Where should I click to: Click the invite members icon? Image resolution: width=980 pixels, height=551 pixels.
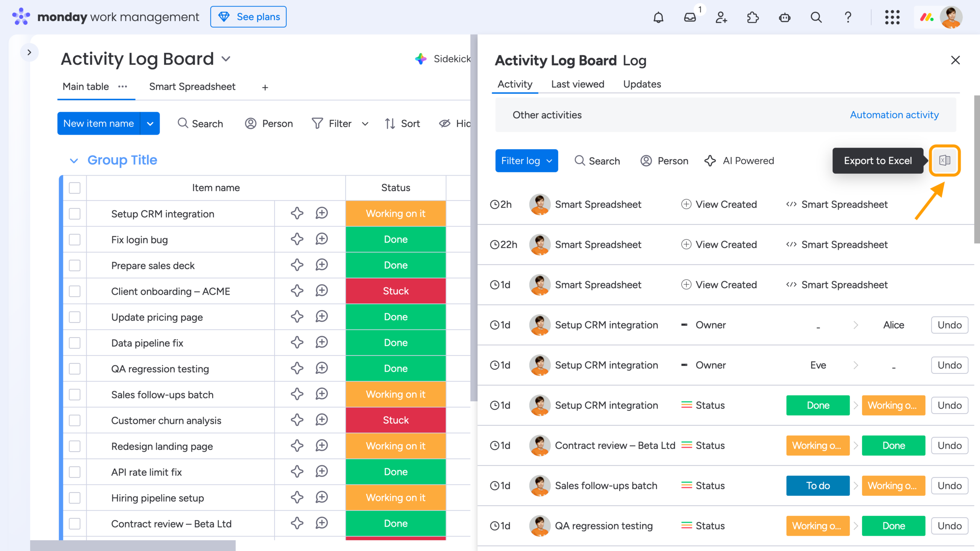[x=722, y=17]
